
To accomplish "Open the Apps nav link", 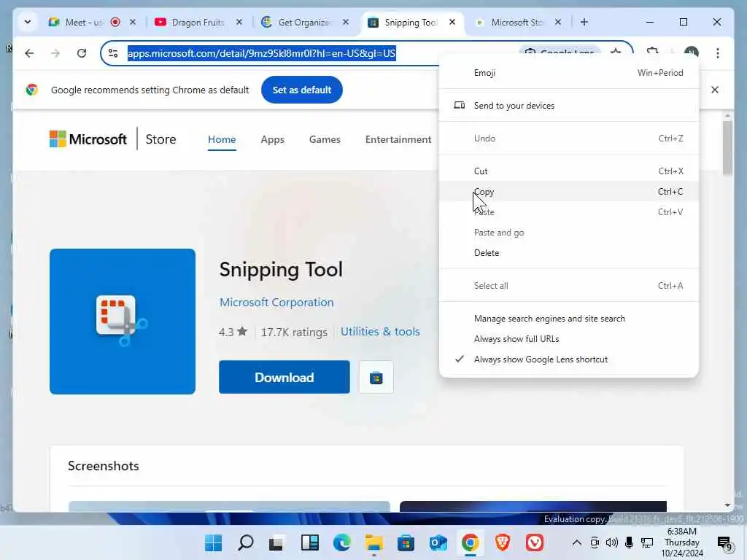I will pyautogui.click(x=273, y=139).
